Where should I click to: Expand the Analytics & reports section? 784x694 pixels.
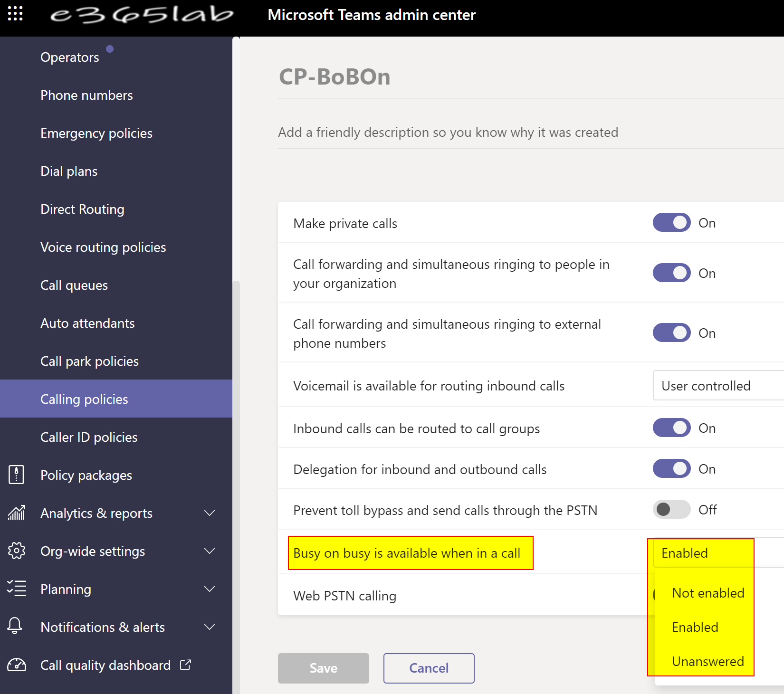coord(209,513)
